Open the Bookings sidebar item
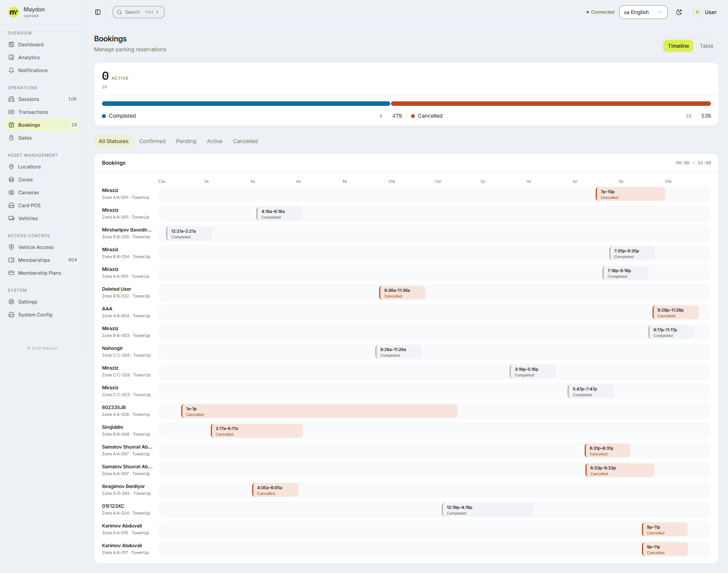Viewport: 728px width, 573px height. coord(42,125)
